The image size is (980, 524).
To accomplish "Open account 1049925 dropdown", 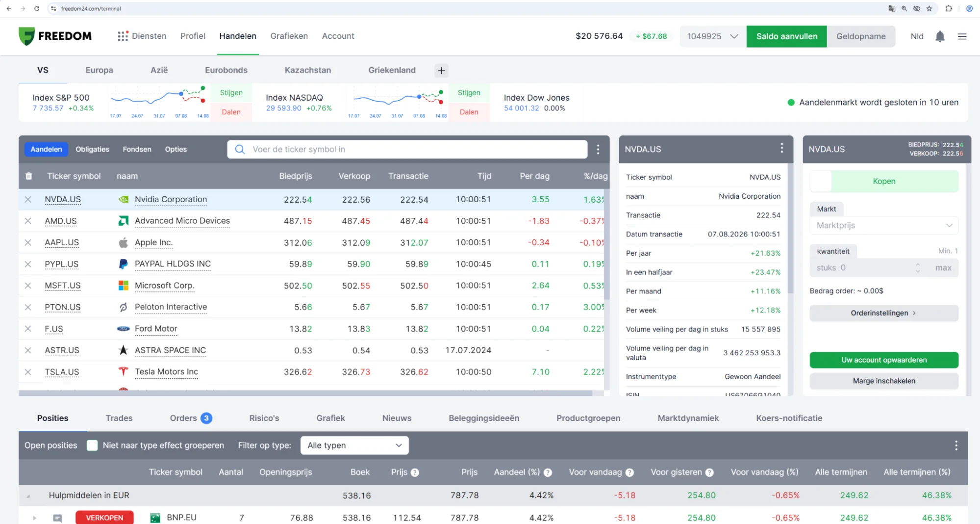I will tap(712, 36).
